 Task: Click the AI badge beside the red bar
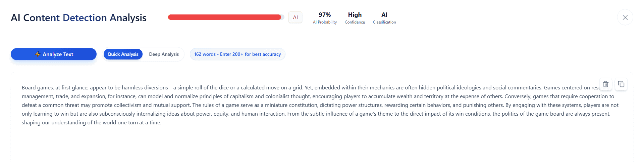coord(295,17)
